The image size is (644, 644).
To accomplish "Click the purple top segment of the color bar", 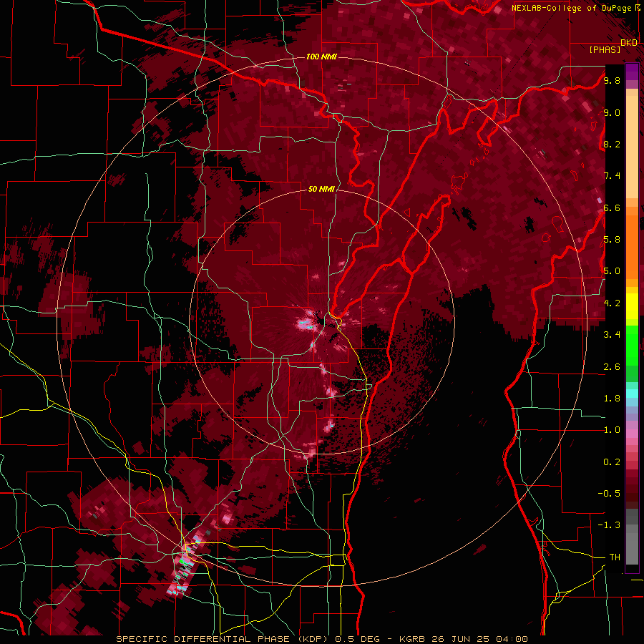I will [632, 72].
